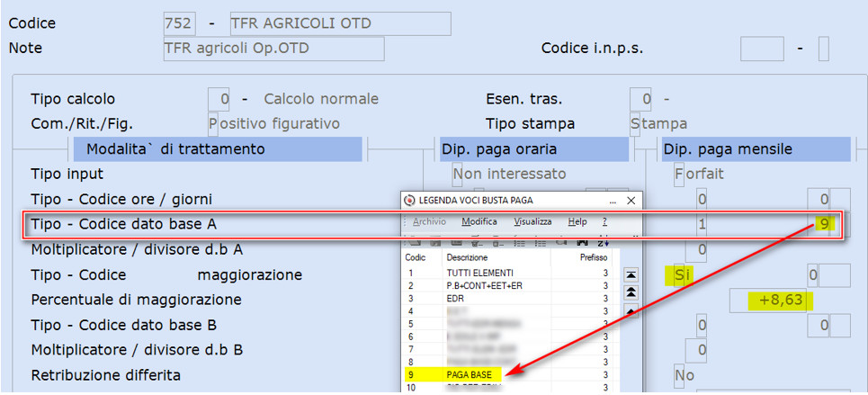Click the Tipo - Codice dato base B label
This screenshot has height=395, width=868.
123,325
